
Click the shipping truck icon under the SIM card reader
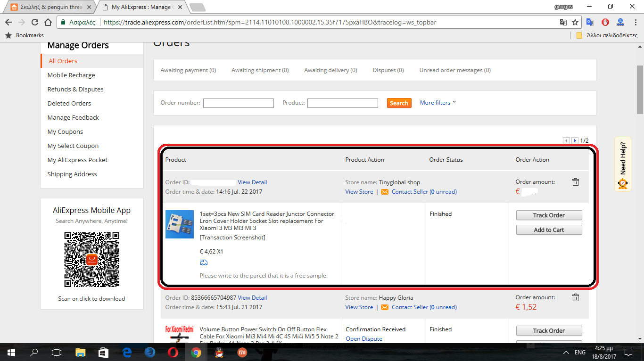pos(204,263)
